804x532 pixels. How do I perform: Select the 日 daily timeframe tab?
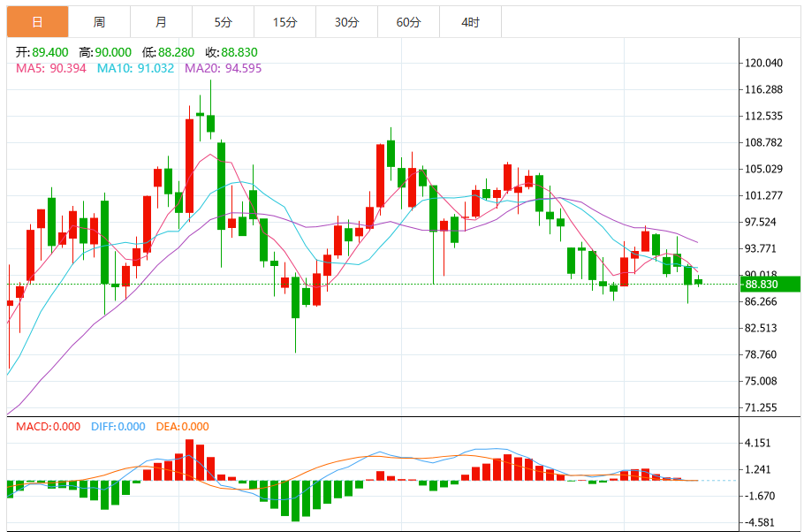tap(37, 22)
